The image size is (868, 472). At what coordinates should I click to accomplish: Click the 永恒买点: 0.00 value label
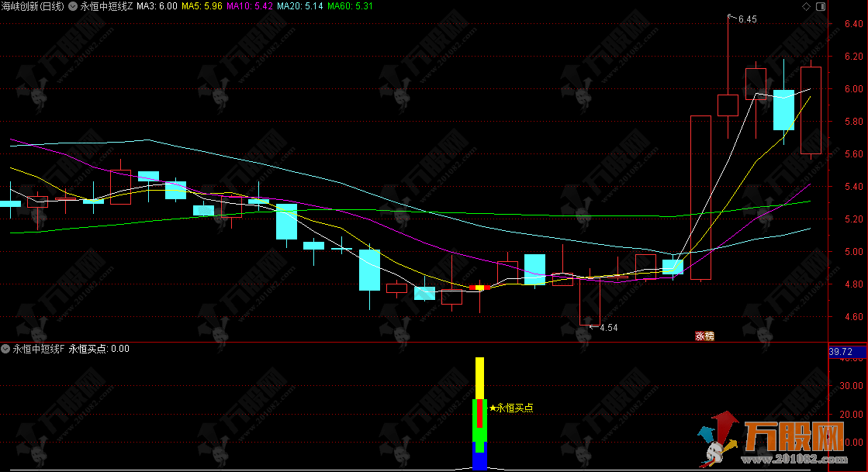click(x=99, y=349)
